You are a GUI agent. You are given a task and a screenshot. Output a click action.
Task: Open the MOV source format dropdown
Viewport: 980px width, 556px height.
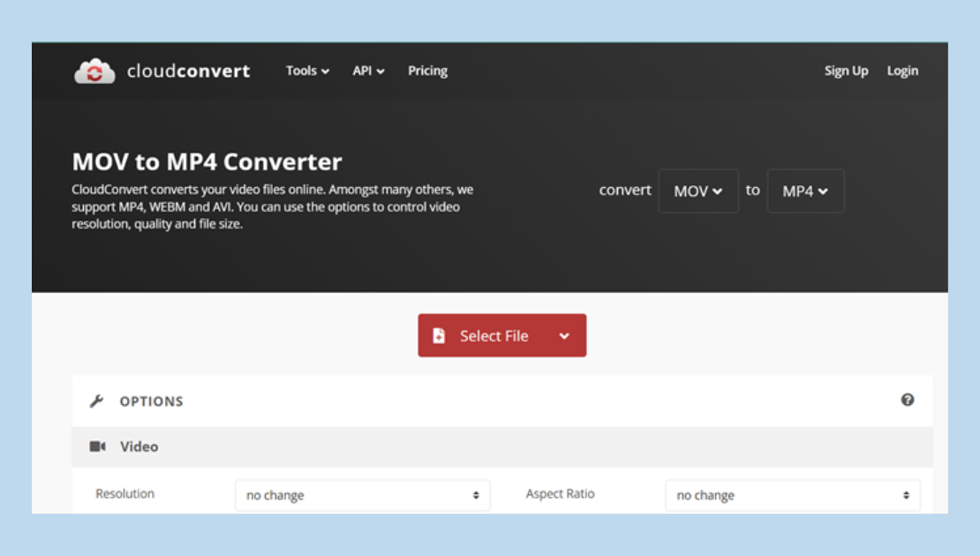(698, 191)
